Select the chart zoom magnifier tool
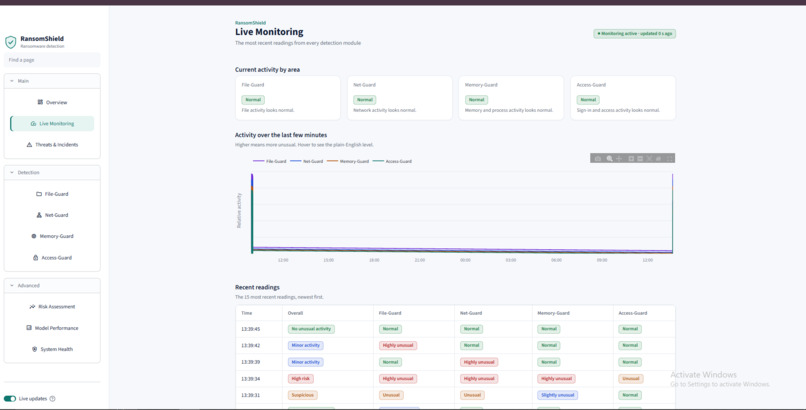Viewport: 806px width, 410px height. pos(609,158)
